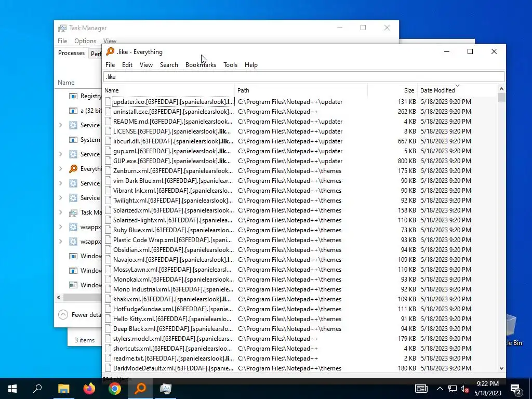532x399 pixels.
Task: Launch Firefox from the taskbar
Action: tap(89, 389)
